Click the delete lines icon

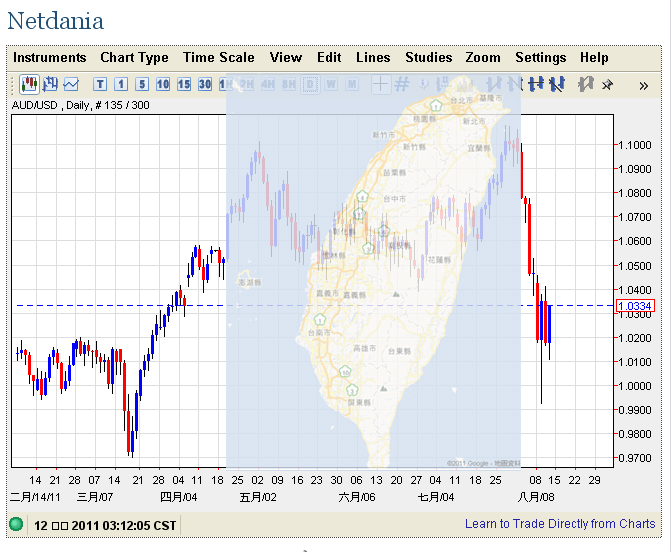point(557,84)
